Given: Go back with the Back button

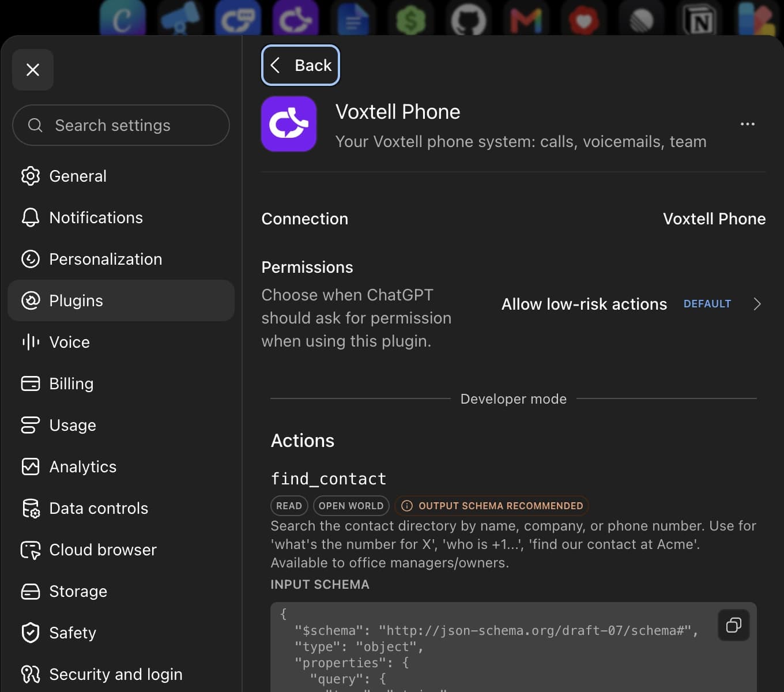Looking at the screenshot, I should coord(300,65).
